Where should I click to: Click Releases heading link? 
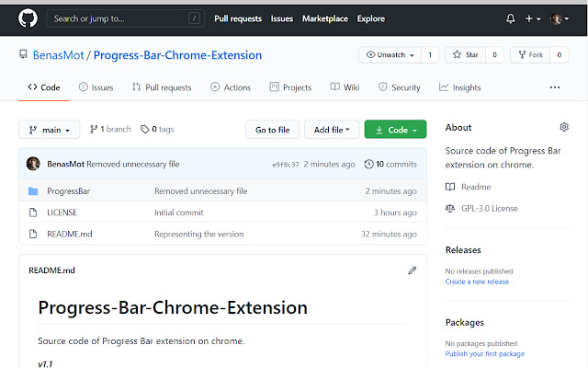coord(463,250)
